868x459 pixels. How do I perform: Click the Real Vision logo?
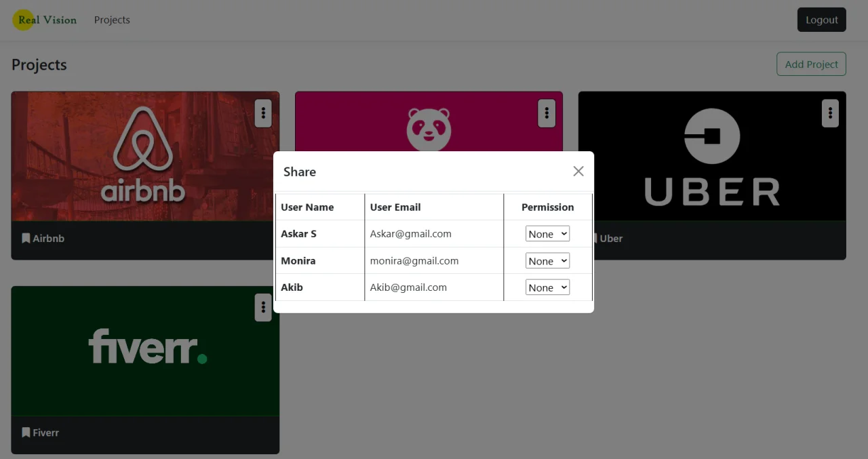pyautogui.click(x=45, y=20)
